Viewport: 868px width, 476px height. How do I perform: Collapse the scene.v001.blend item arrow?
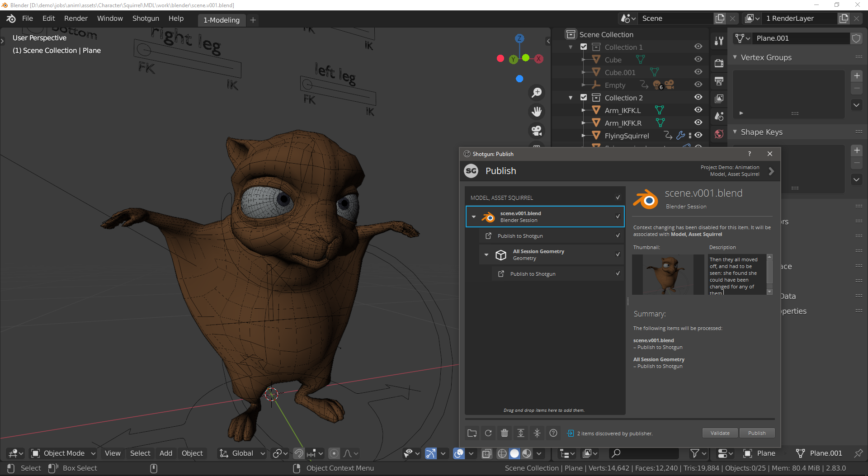click(474, 217)
